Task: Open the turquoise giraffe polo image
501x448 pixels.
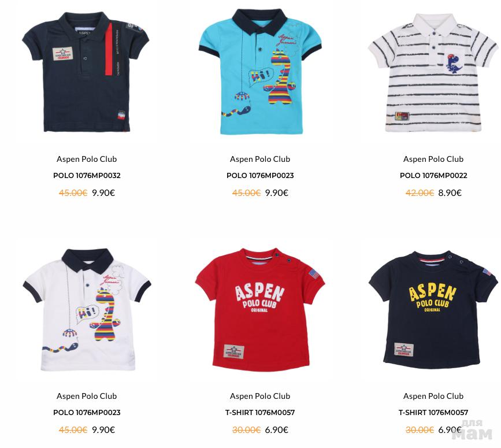Action: (x=260, y=72)
